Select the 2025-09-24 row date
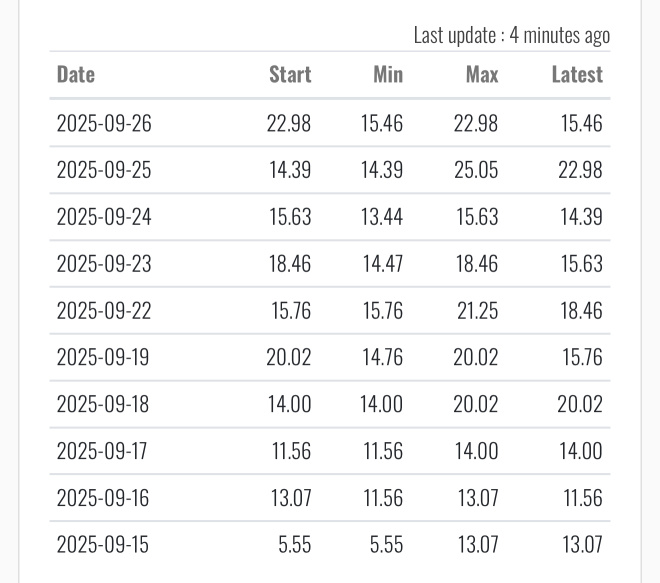The height and width of the screenshot is (583, 660). click(104, 217)
